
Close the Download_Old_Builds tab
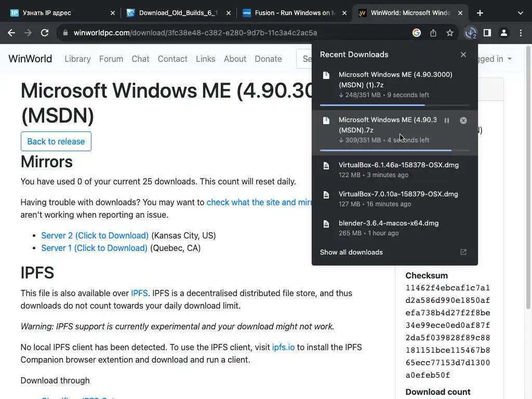coord(229,13)
